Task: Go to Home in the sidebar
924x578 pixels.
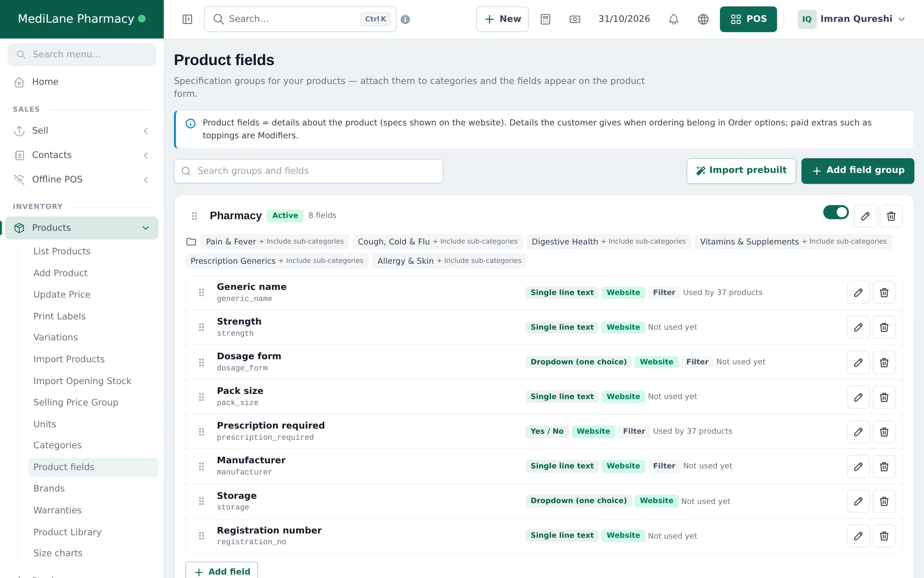Action: [x=82, y=82]
